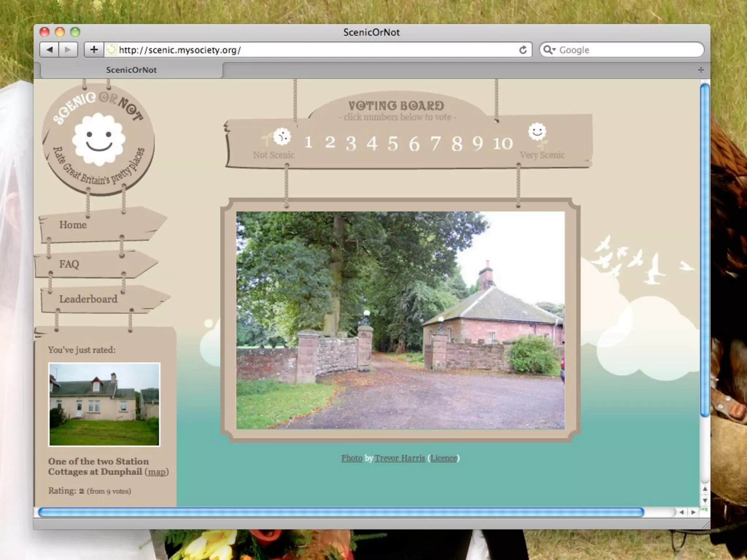This screenshot has width=747, height=560.
Task: Click the happy Very Scenic flower icon
Action: coord(537,132)
